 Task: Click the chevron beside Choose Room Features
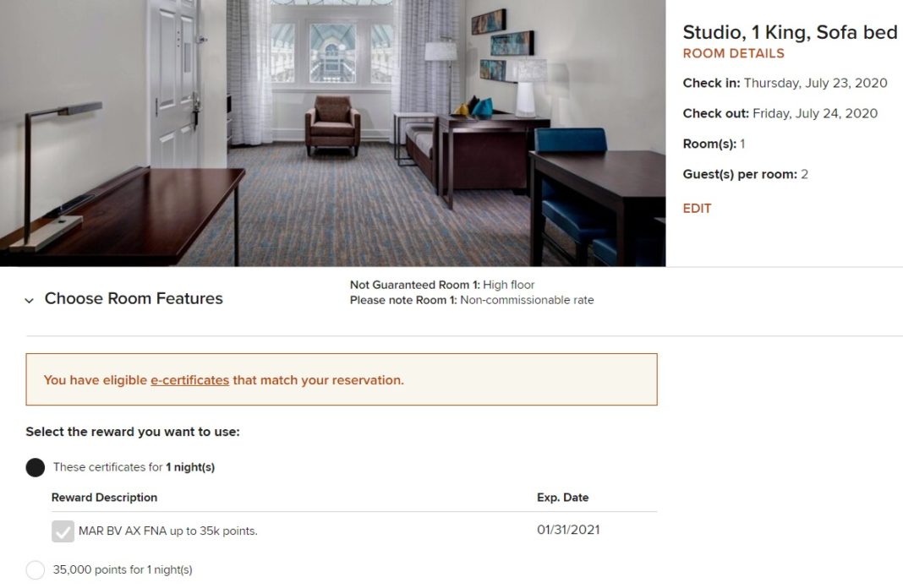click(x=28, y=299)
